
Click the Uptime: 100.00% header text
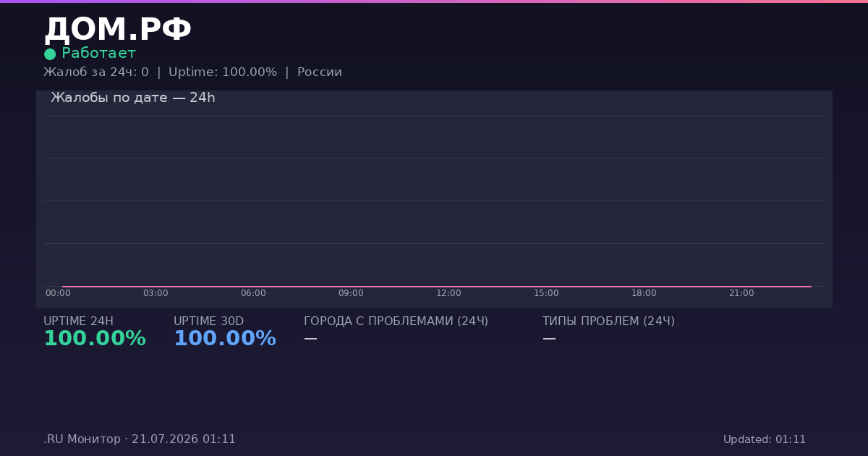tap(223, 72)
